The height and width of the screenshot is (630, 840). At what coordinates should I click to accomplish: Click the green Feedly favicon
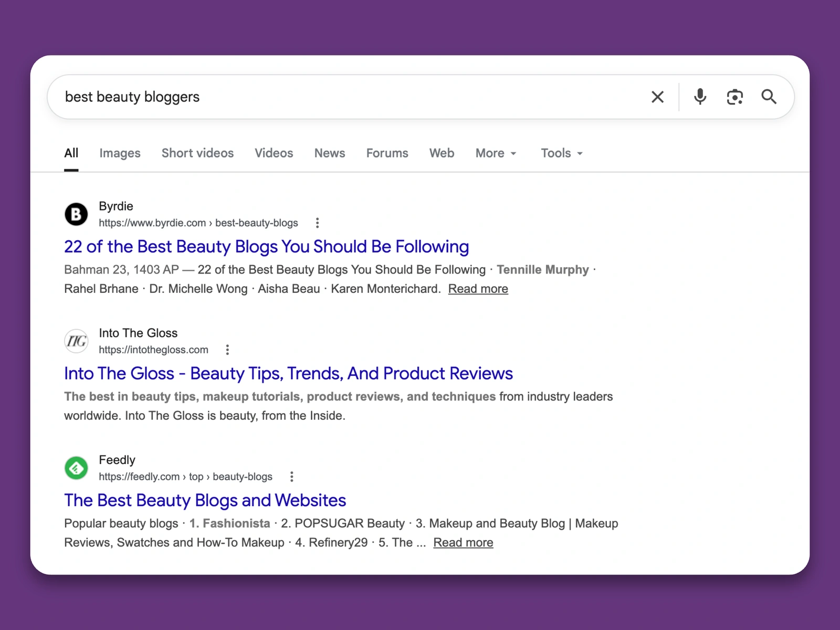[x=76, y=468]
